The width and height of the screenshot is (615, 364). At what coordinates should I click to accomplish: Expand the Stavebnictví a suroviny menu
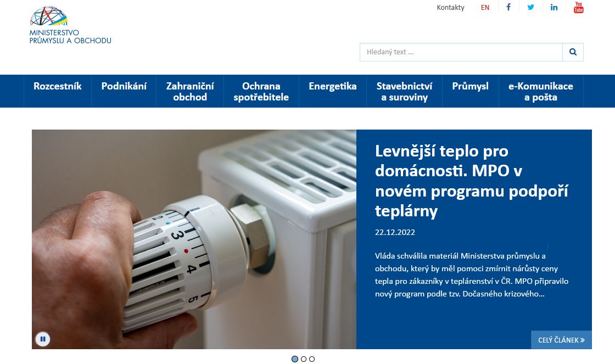coord(404,91)
